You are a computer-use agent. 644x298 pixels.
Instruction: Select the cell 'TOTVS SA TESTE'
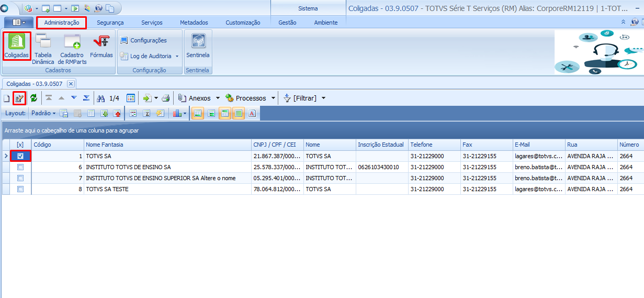pos(167,189)
